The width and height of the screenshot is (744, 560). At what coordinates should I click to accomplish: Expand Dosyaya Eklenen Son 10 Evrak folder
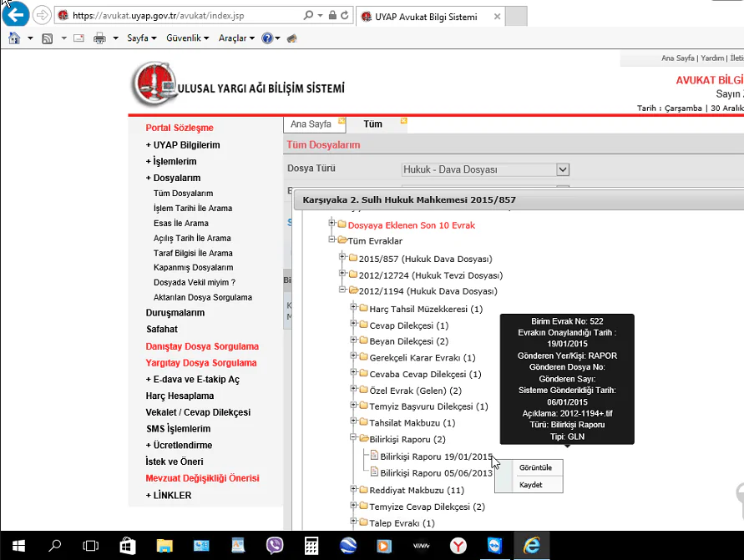coord(332,223)
